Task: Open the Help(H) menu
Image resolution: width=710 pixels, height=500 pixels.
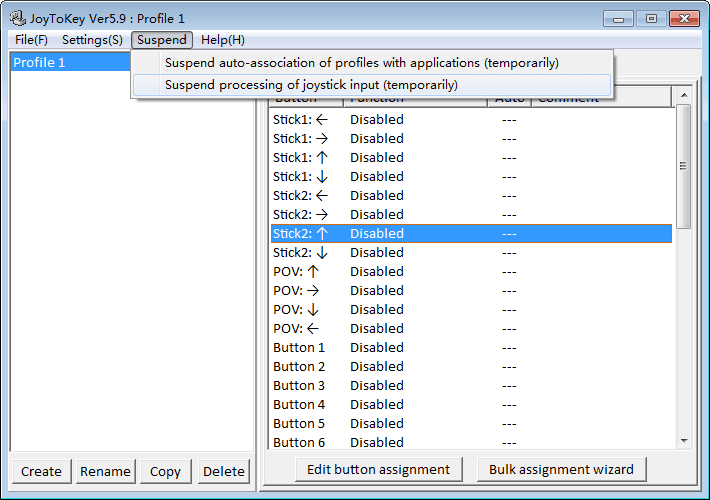Action: pos(222,40)
